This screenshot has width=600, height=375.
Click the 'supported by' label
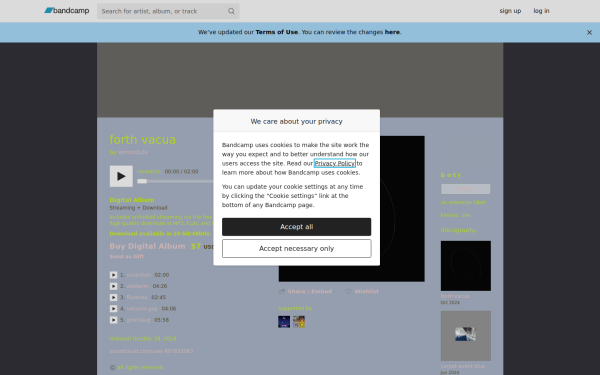(295, 308)
